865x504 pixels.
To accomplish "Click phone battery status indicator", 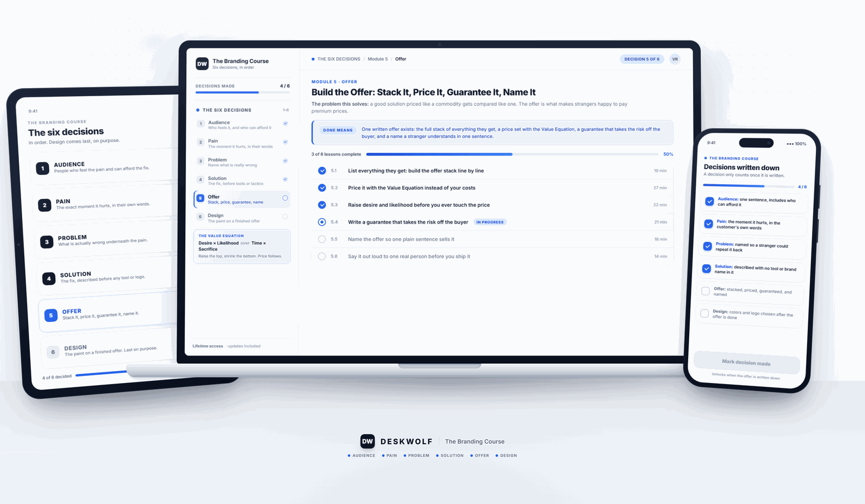I will pos(797,144).
